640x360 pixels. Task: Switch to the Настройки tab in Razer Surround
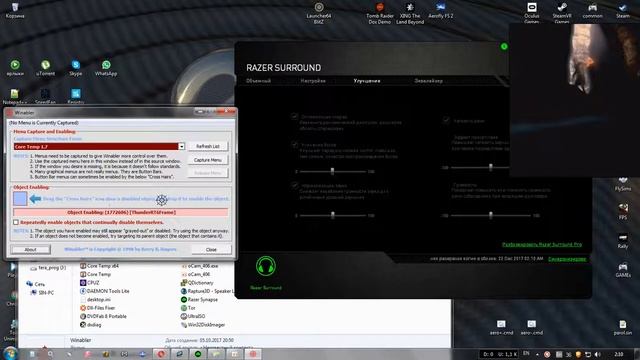(x=313, y=81)
